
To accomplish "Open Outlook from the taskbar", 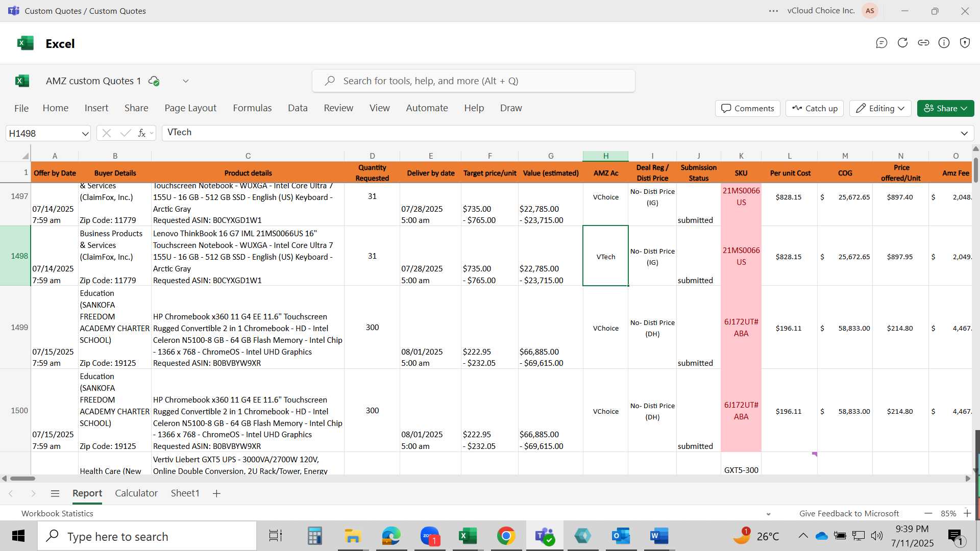I will [621, 536].
